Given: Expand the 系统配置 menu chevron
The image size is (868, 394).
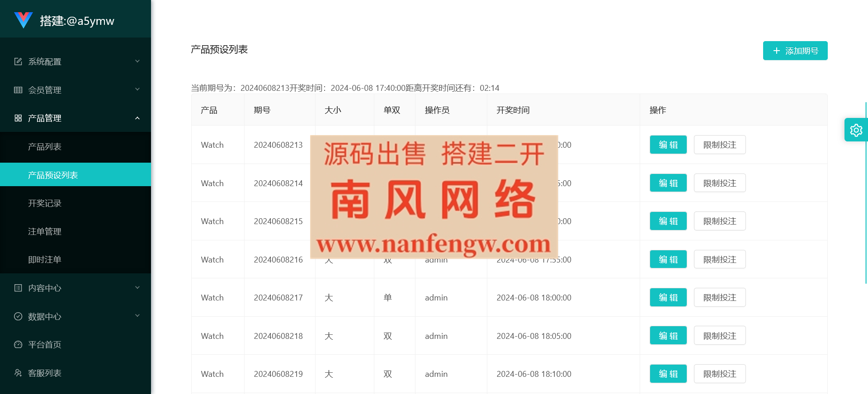Looking at the screenshot, I should coord(137,61).
